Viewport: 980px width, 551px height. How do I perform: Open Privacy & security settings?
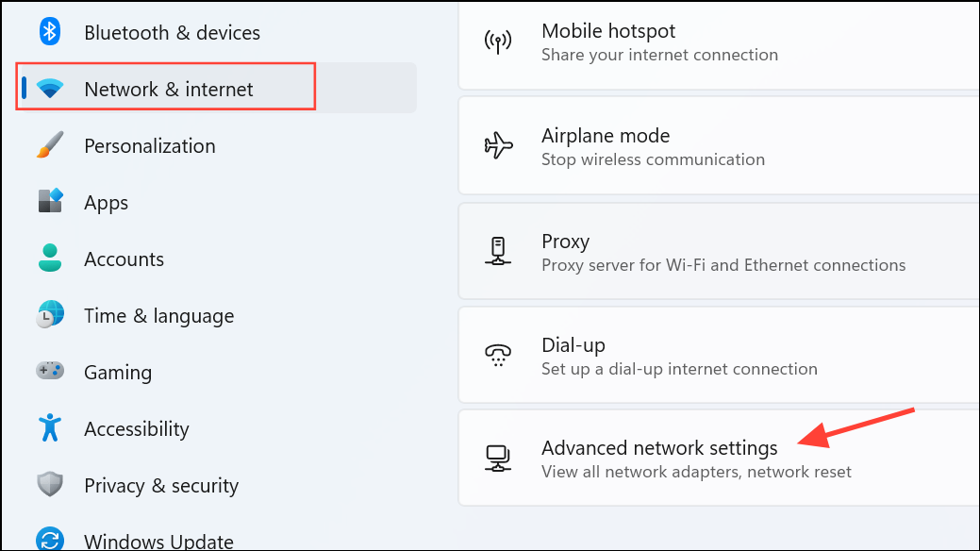(x=161, y=485)
